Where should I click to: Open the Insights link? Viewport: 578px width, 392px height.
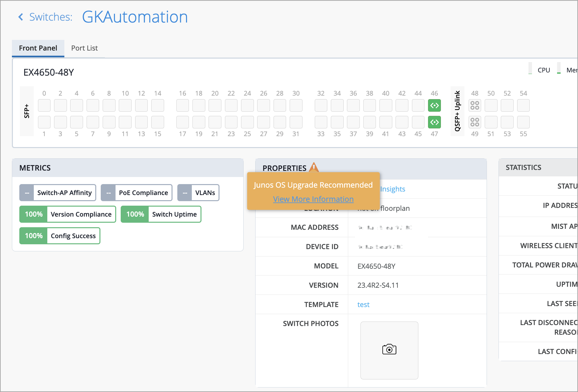point(393,189)
